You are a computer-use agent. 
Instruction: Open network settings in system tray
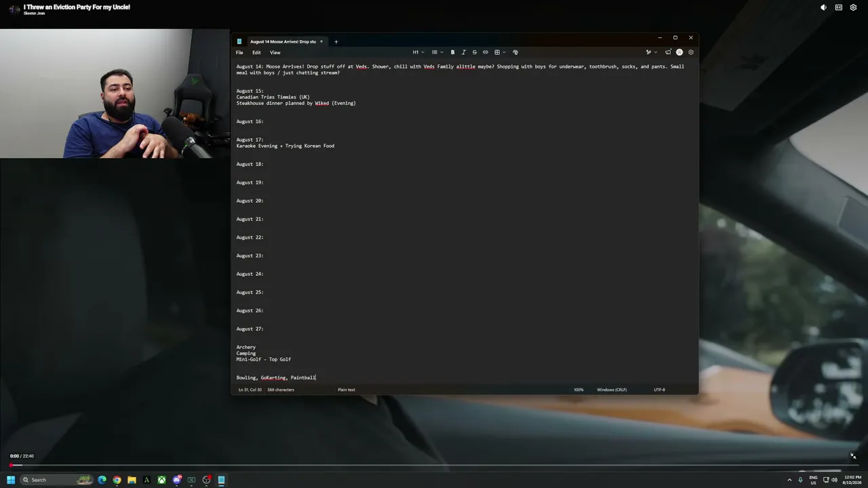(x=826, y=480)
